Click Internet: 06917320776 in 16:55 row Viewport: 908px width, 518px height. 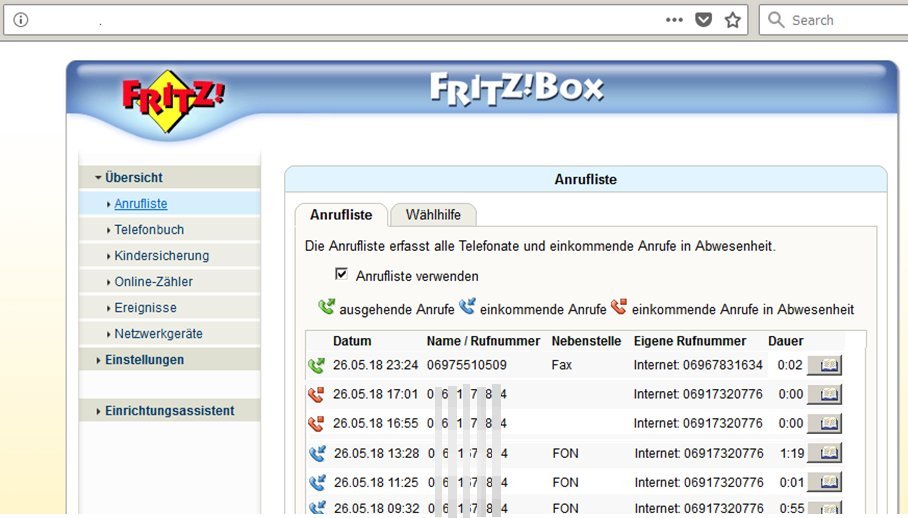point(698,423)
